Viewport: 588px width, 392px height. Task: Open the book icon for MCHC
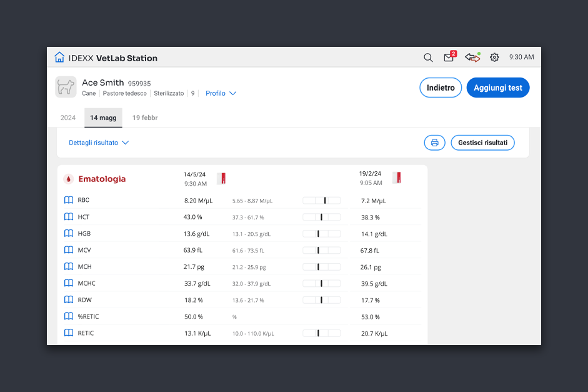(x=69, y=283)
